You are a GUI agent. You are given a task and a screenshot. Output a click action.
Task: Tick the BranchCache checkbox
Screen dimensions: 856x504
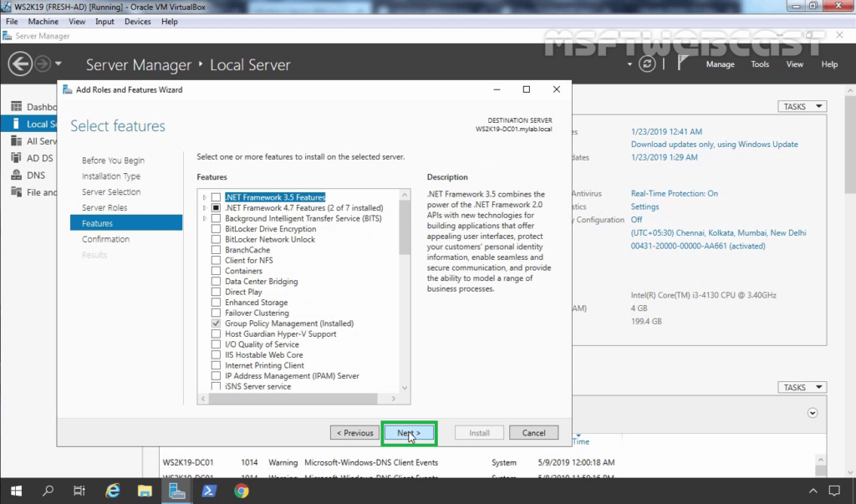pos(217,250)
